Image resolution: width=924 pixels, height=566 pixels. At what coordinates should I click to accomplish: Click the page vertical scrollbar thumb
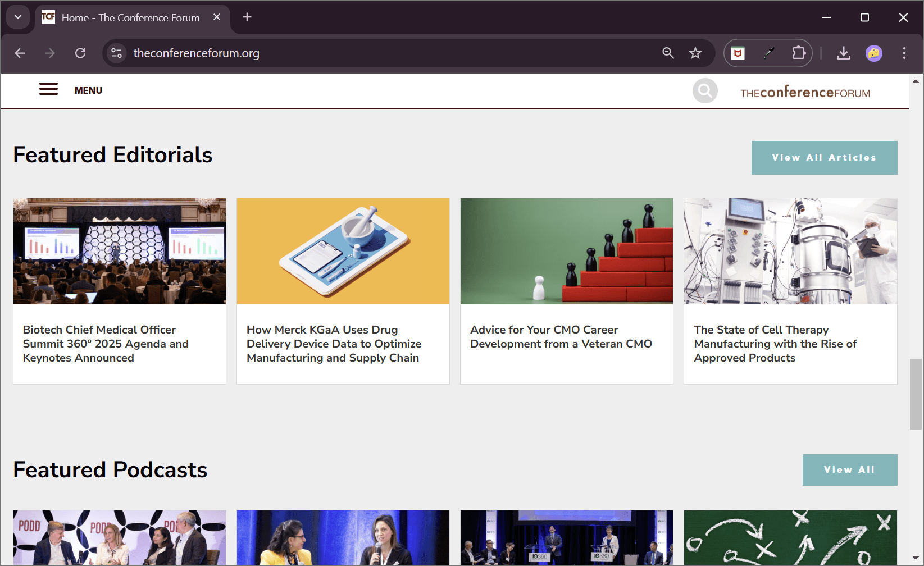(x=916, y=394)
